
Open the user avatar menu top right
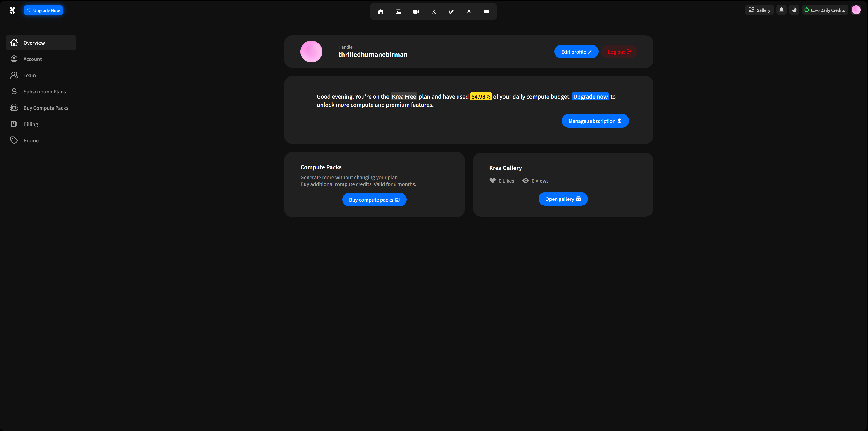(856, 10)
